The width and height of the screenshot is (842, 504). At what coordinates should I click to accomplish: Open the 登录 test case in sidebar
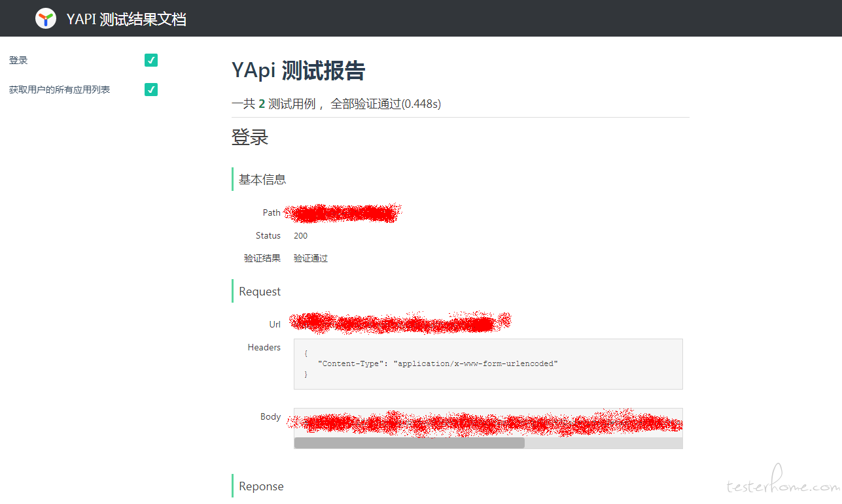click(x=18, y=60)
